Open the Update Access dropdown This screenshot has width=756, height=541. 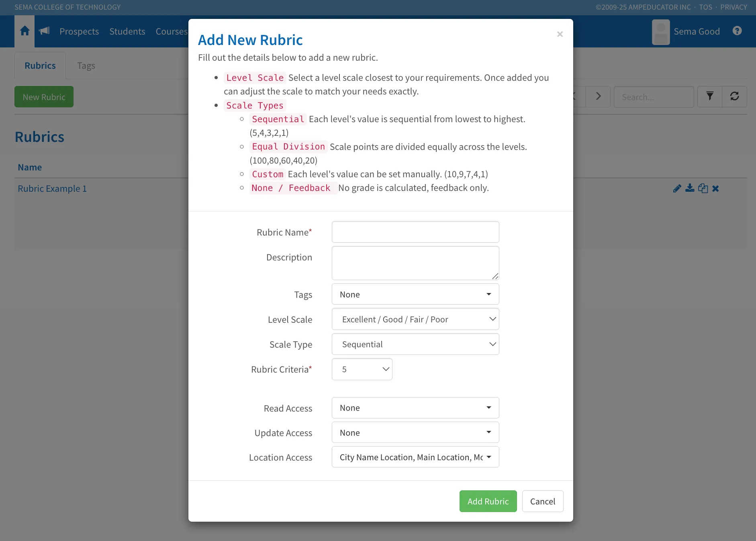pyautogui.click(x=415, y=432)
